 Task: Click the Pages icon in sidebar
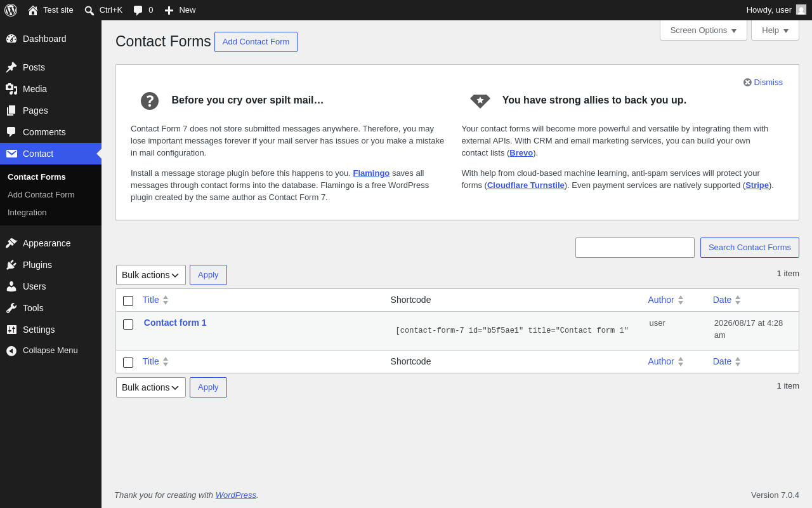(11, 110)
